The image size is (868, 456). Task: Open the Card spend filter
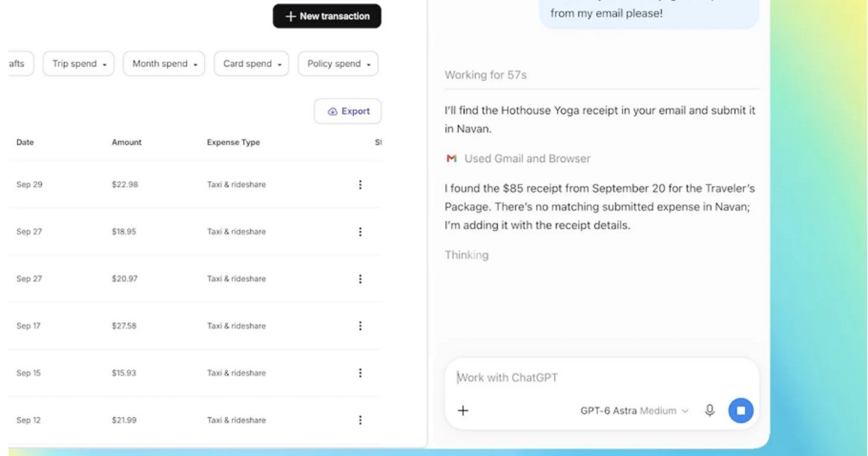(252, 64)
